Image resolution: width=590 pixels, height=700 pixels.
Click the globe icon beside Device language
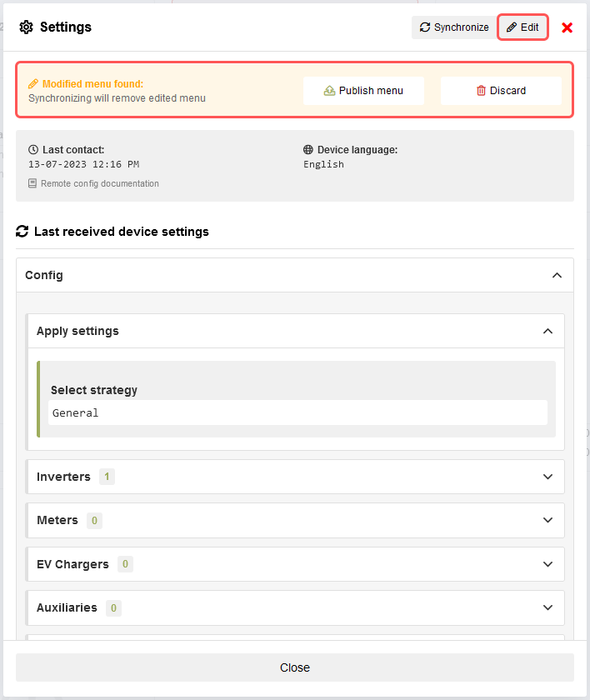(308, 150)
